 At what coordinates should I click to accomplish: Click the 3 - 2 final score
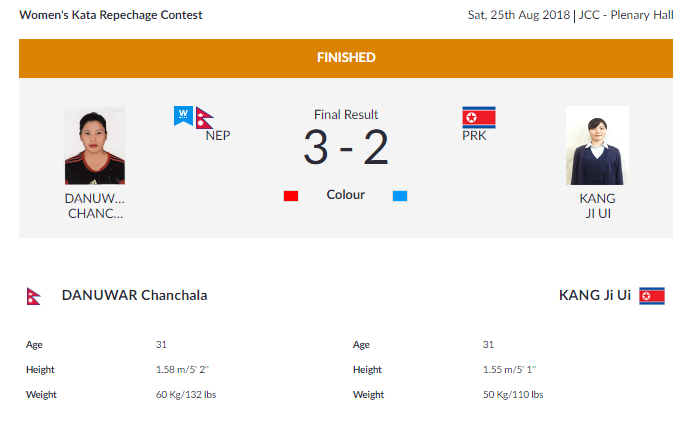click(346, 147)
